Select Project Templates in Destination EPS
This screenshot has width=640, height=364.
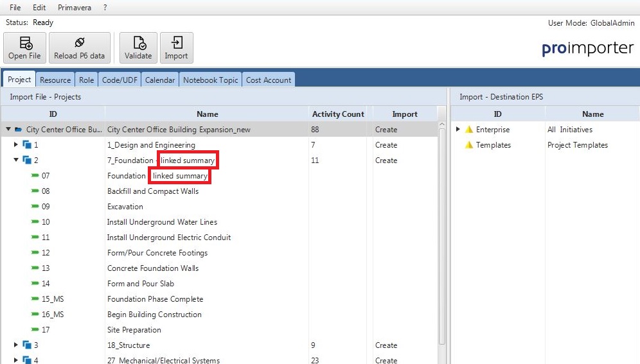click(x=577, y=145)
